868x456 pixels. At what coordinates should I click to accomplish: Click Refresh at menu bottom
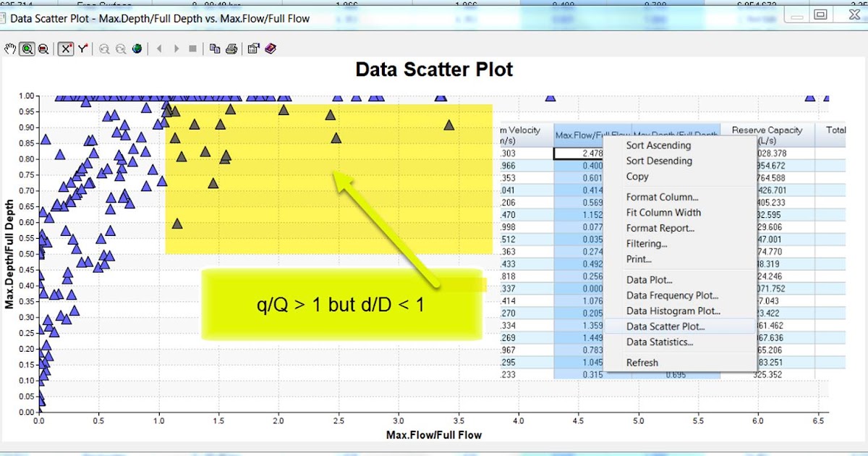(641, 363)
